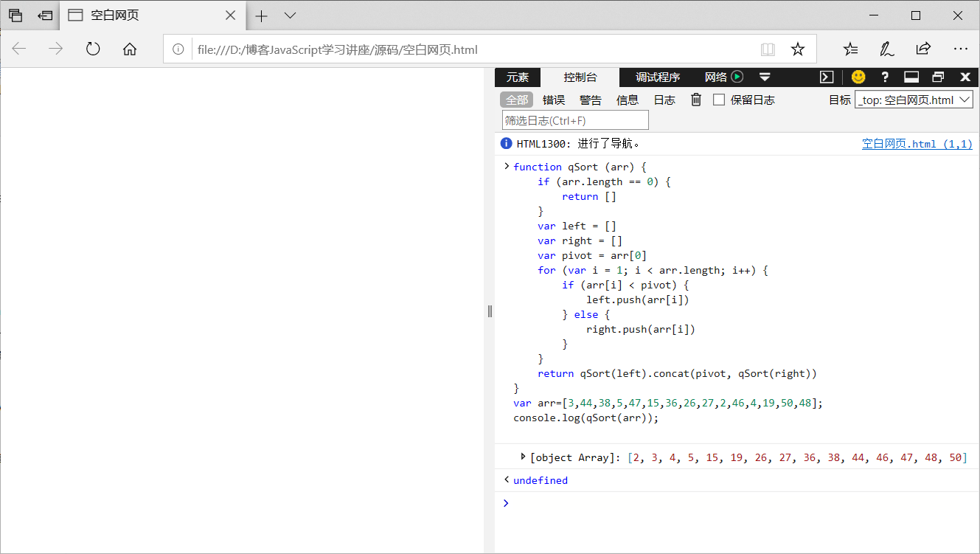Click the console.log(qSort(arr)); line
The image size is (980, 554).
pyautogui.click(x=585, y=418)
